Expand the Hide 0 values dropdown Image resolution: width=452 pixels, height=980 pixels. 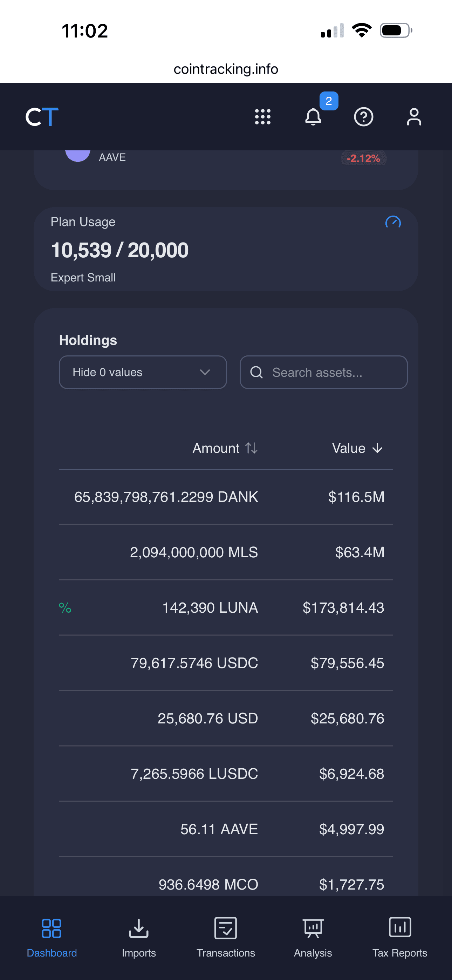(143, 372)
